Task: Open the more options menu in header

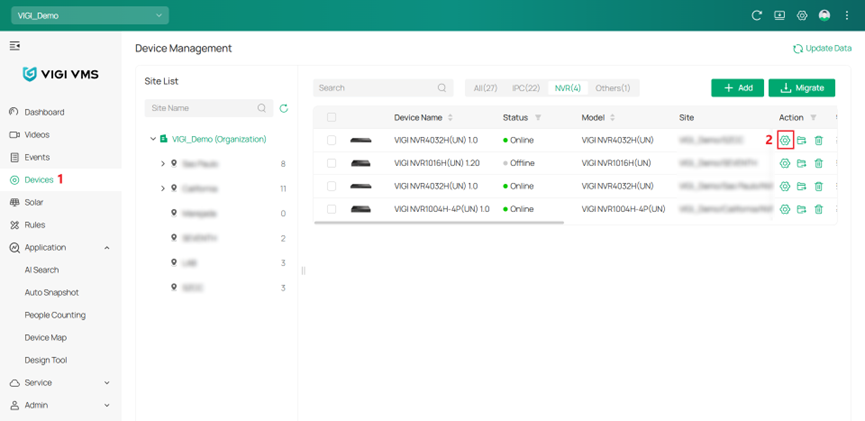Action: (x=847, y=16)
